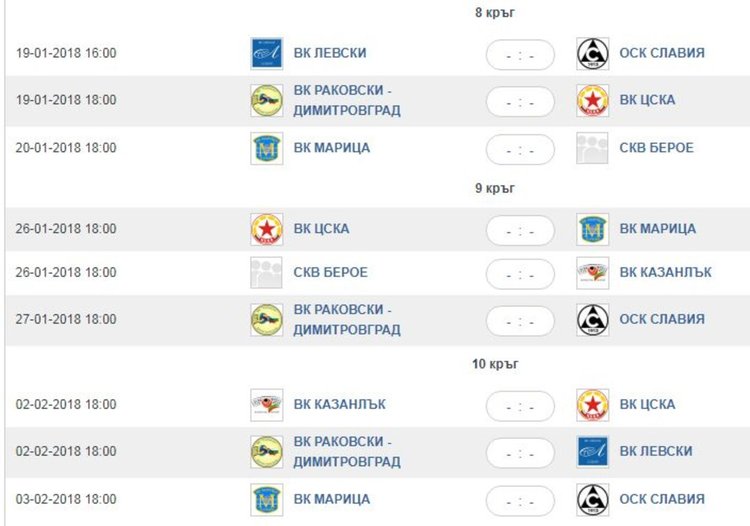Screen dimensions: 750x526
Task: Click the ВК Левски logo in the 19-01-2018 16:00 match
Action: click(266, 53)
